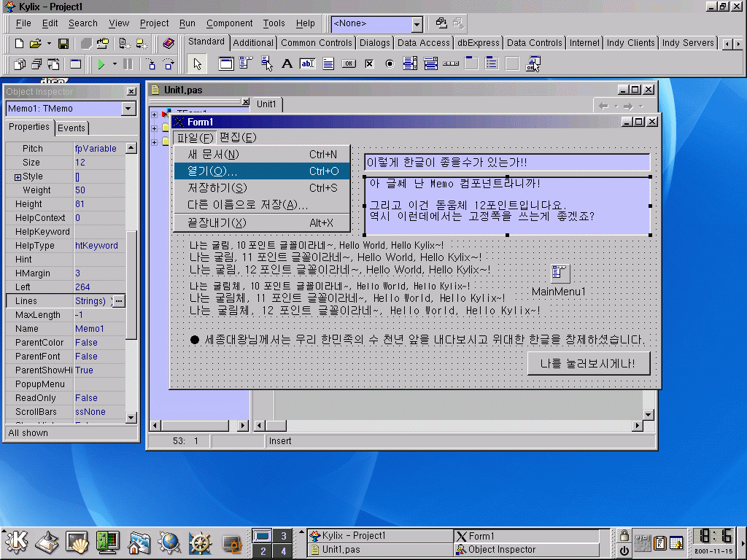Click the ellipsis button on Lines property
747x560 pixels.
[x=119, y=301]
